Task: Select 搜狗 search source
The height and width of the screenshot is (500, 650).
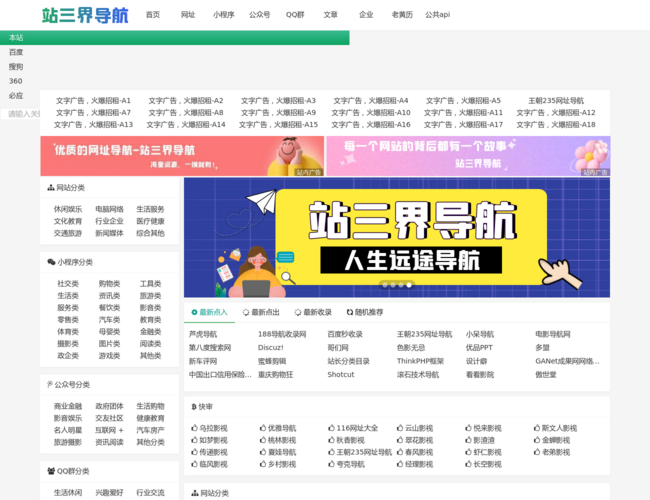Action: (16, 67)
